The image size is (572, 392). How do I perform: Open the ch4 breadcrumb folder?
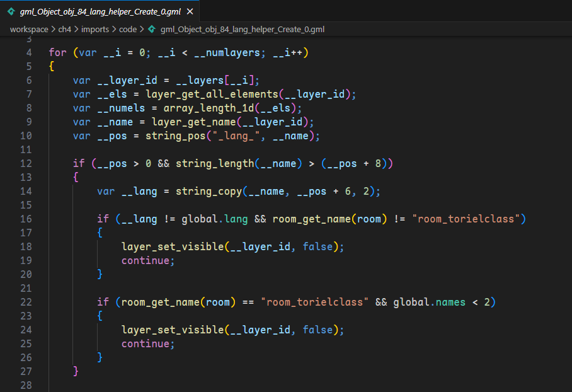64,29
